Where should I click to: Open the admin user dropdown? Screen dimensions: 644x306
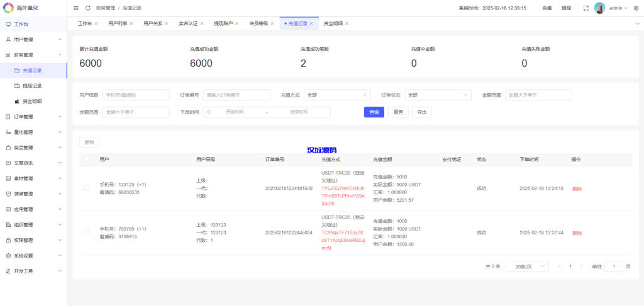tap(619, 8)
